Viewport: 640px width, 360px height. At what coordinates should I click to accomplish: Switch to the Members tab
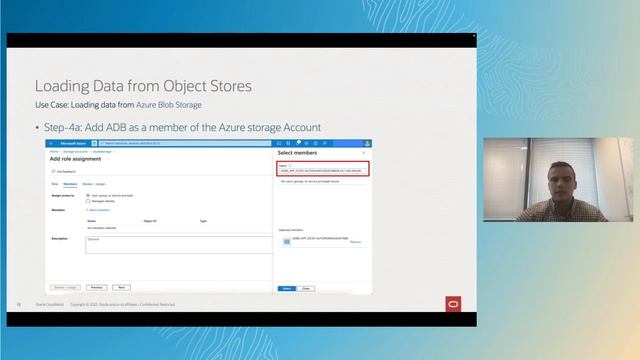70,184
